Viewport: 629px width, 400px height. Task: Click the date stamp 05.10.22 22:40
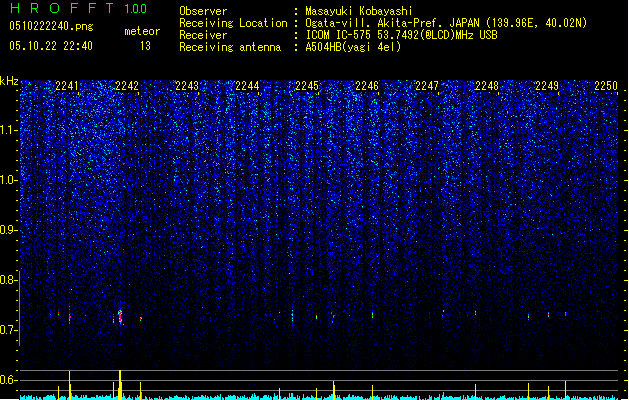(x=51, y=46)
